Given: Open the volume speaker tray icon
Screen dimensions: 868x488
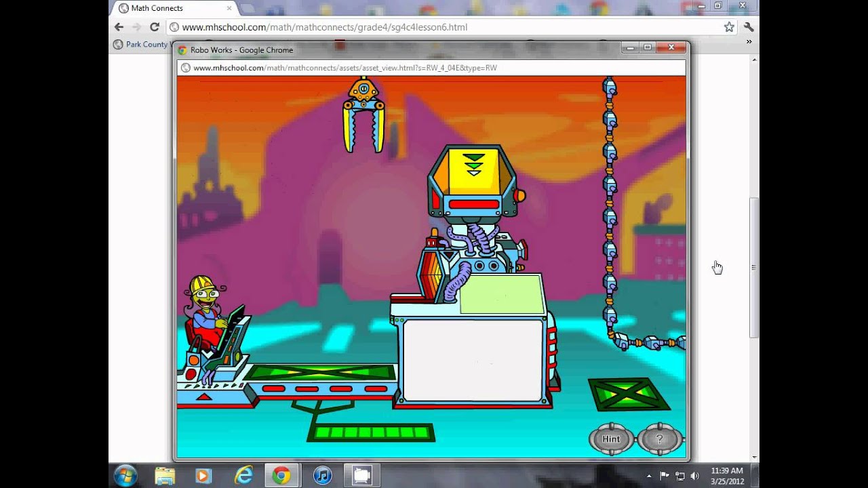Looking at the screenshot, I should pos(695,476).
